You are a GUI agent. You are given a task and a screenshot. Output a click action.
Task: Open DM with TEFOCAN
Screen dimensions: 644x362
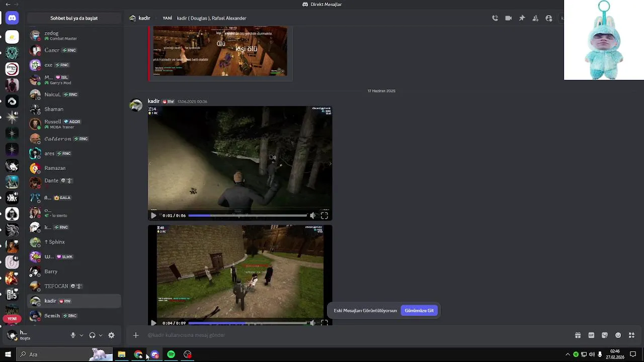point(74,286)
